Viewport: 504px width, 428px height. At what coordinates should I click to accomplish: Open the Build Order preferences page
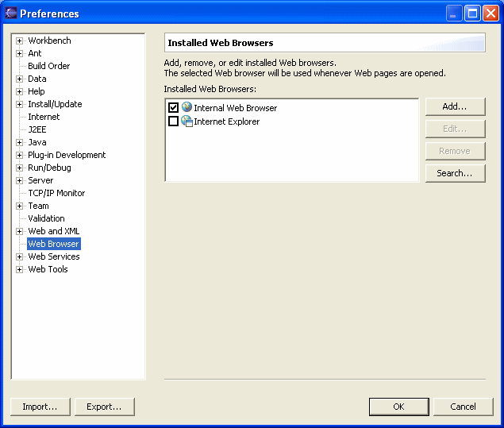pyautogui.click(x=49, y=66)
